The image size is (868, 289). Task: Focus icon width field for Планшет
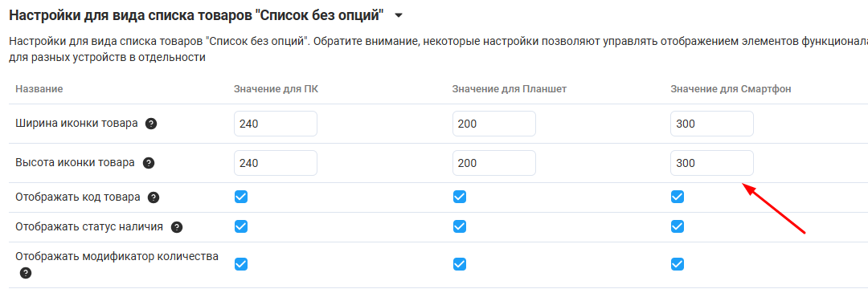pyautogui.click(x=493, y=124)
